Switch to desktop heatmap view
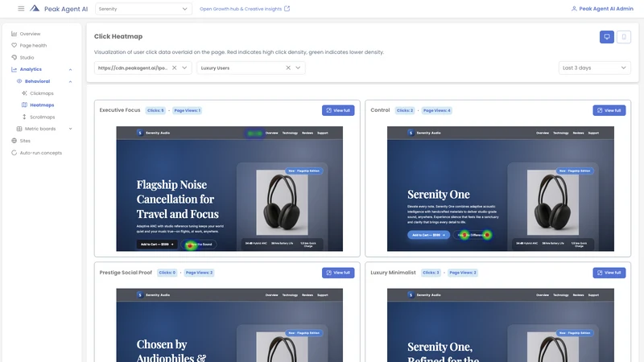The width and height of the screenshot is (644, 362). tap(607, 37)
